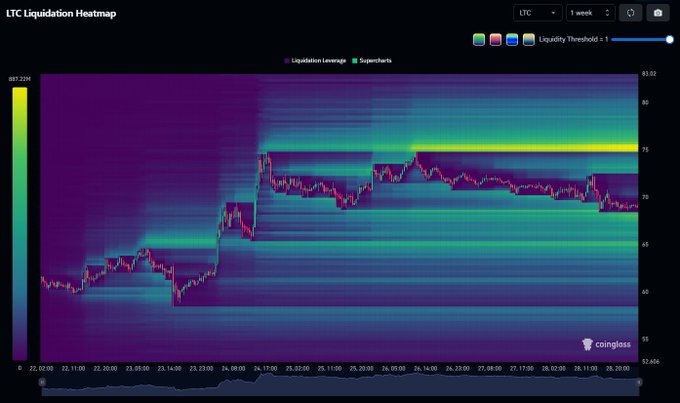This screenshot has height=403, width=680.
Task: Click the "Liquidity Threshold = 1" label
Action: [x=573, y=39]
